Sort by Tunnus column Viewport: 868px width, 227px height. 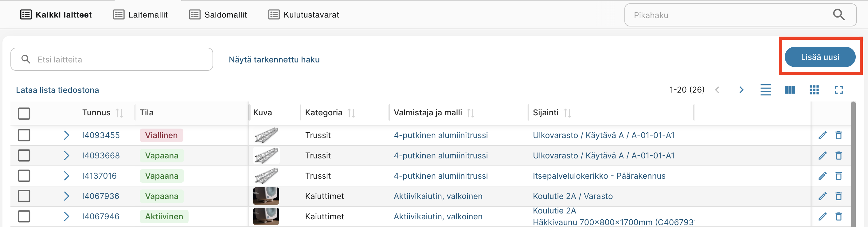[x=119, y=113]
